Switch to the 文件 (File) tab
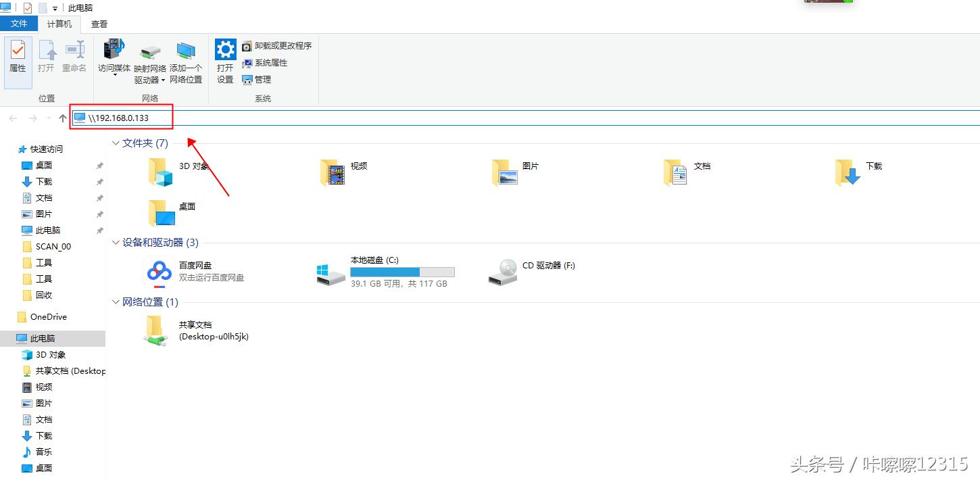The image size is (980, 480). (x=19, y=24)
